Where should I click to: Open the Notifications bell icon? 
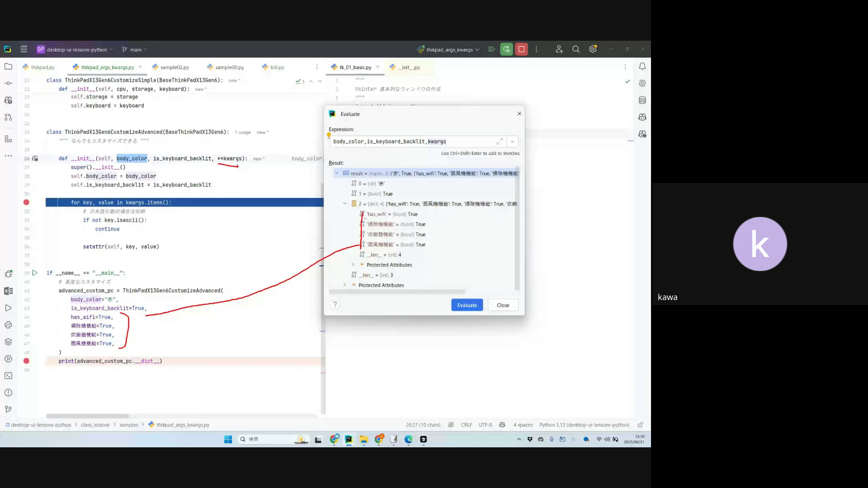click(642, 66)
